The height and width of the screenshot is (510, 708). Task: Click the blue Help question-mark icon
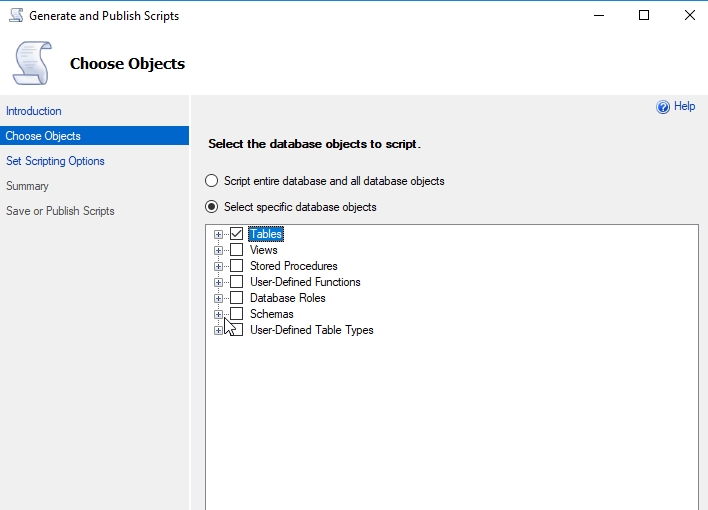tap(662, 107)
